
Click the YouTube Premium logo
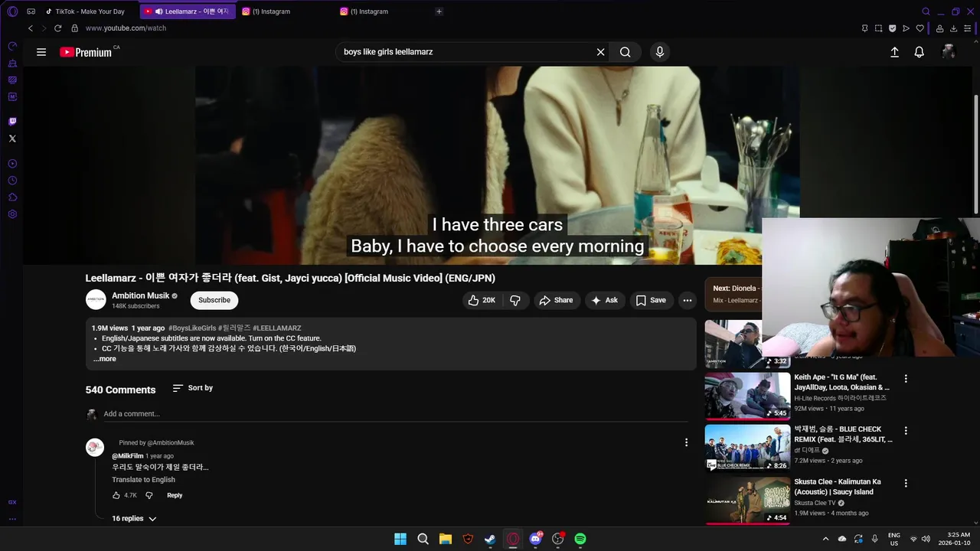pyautogui.click(x=86, y=52)
